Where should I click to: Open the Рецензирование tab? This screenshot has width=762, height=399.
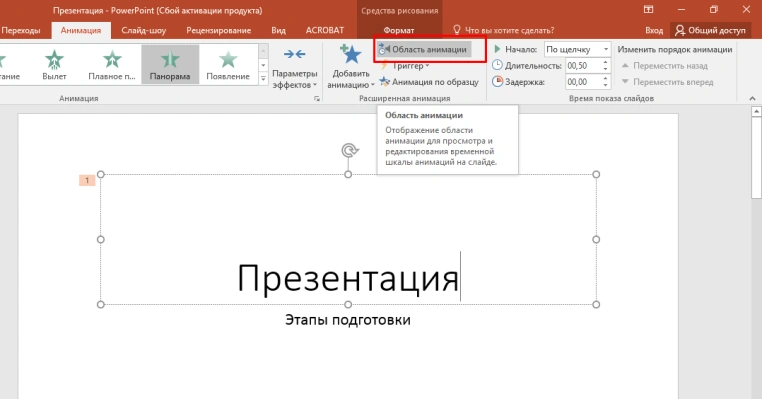click(219, 30)
